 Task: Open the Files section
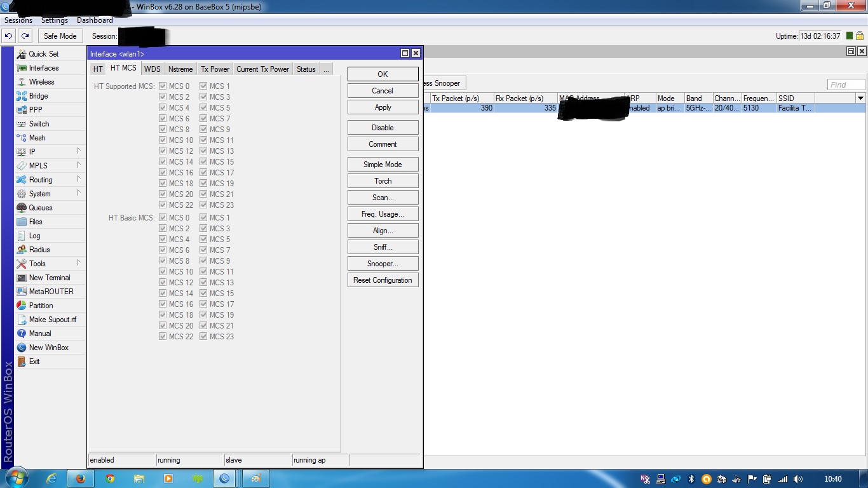[36, 222]
